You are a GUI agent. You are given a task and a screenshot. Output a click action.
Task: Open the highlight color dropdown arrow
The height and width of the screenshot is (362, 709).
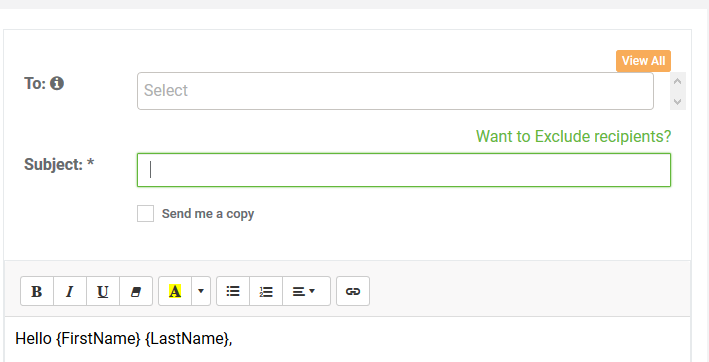point(201,291)
